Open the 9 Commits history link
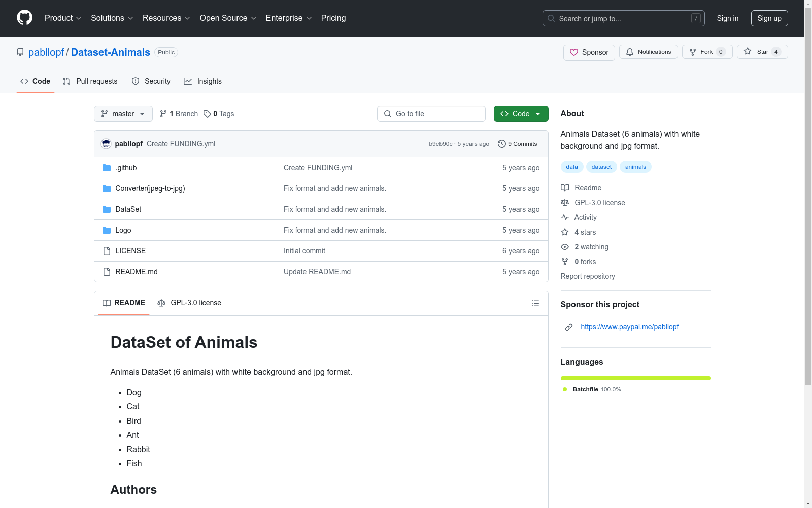The width and height of the screenshot is (812, 508). point(518,144)
